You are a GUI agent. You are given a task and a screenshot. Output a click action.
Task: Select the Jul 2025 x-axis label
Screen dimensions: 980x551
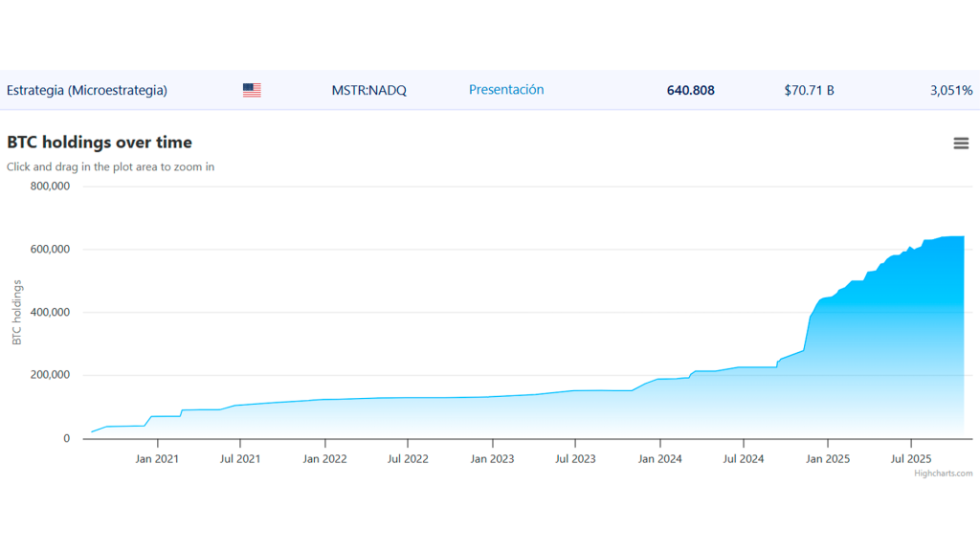[x=910, y=459]
